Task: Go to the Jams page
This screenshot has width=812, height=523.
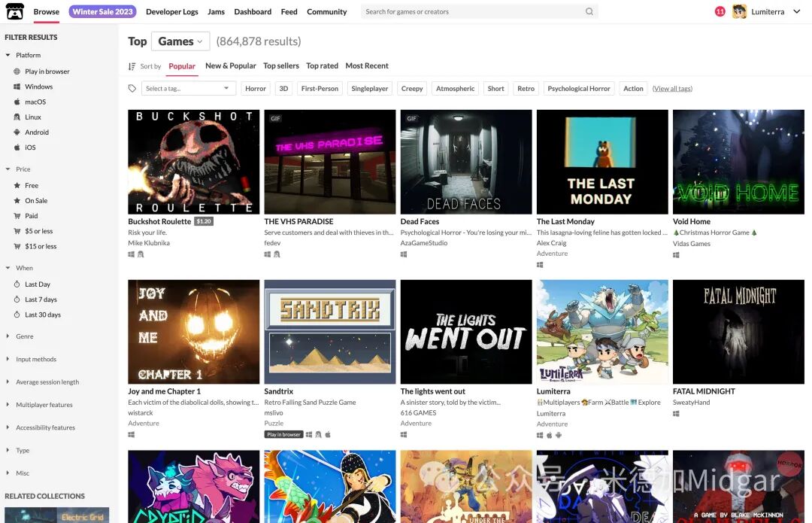Action: coord(216,11)
